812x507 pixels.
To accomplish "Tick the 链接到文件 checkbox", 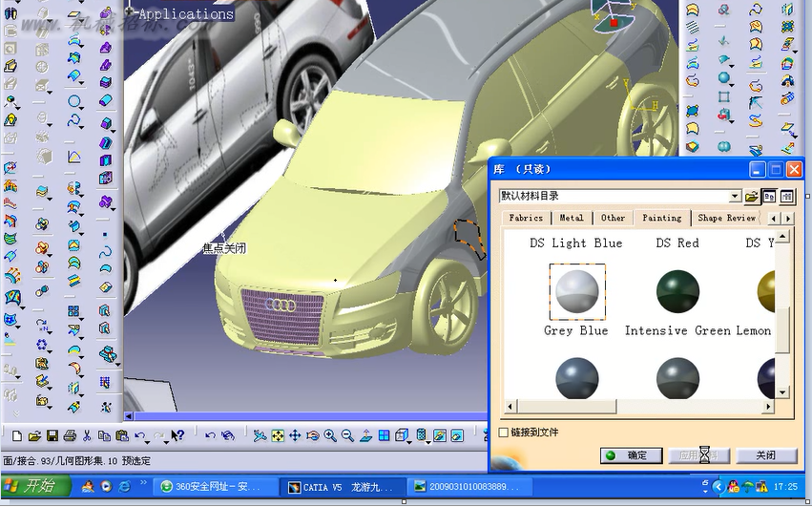I will pos(504,433).
